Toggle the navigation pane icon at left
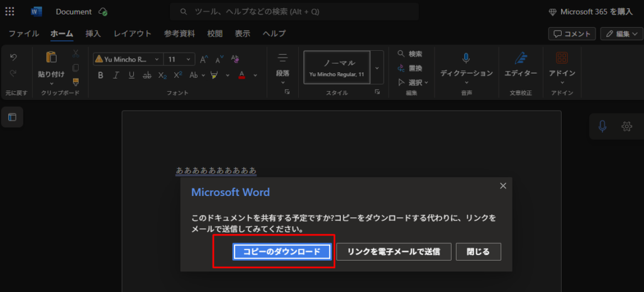644x292 pixels. [13, 117]
